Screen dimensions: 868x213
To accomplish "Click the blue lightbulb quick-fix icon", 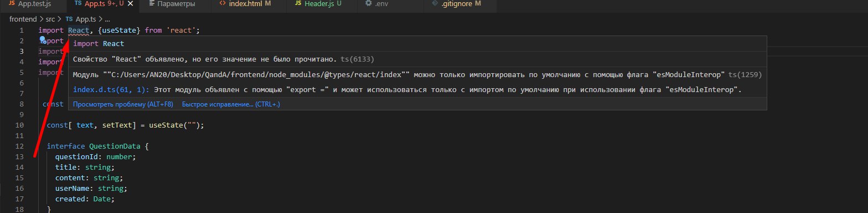I will click(42, 40).
